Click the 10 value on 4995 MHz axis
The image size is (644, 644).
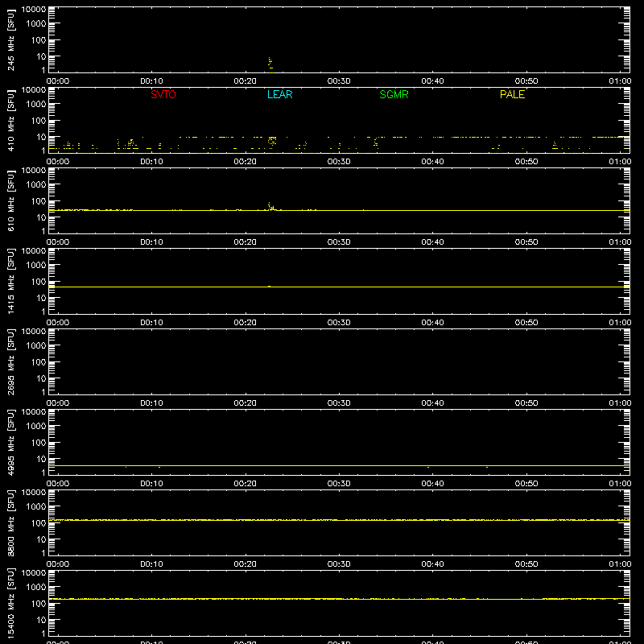tap(41, 459)
